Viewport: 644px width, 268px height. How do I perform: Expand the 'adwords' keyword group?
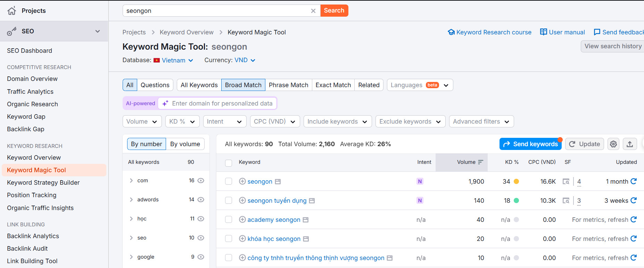tap(131, 200)
